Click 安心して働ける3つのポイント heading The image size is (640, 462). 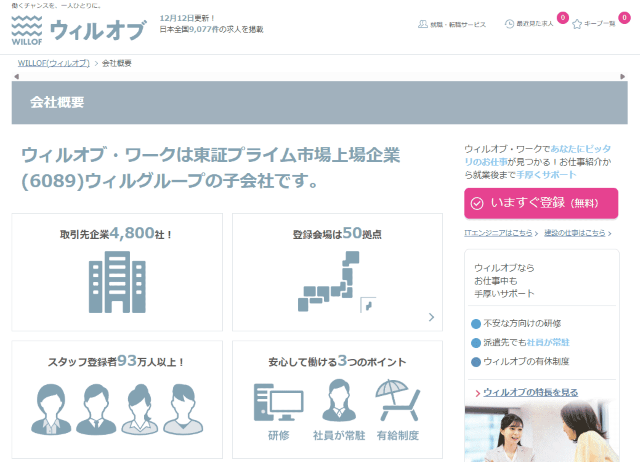coord(337,361)
